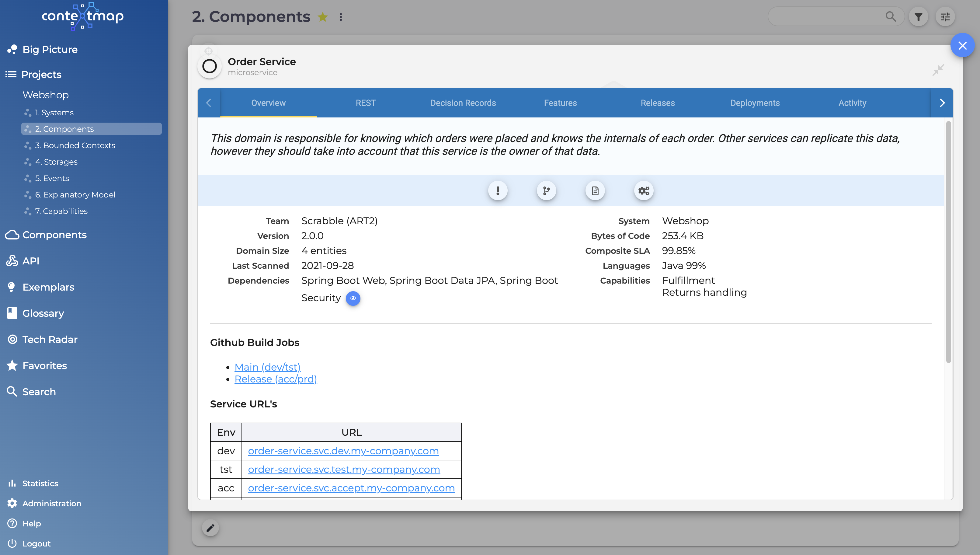Open the view settings sliders button
Image resolution: width=980 pixels, height=555 pixels.
(945, 17)
